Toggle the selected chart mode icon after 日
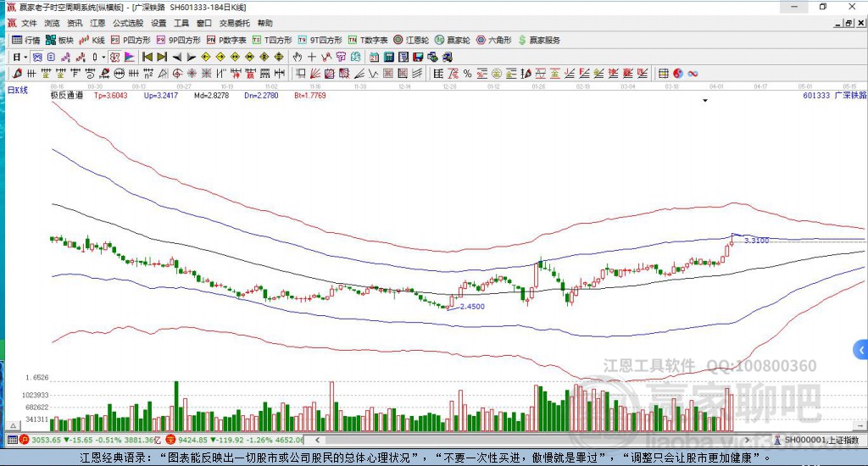 (36, 57)
